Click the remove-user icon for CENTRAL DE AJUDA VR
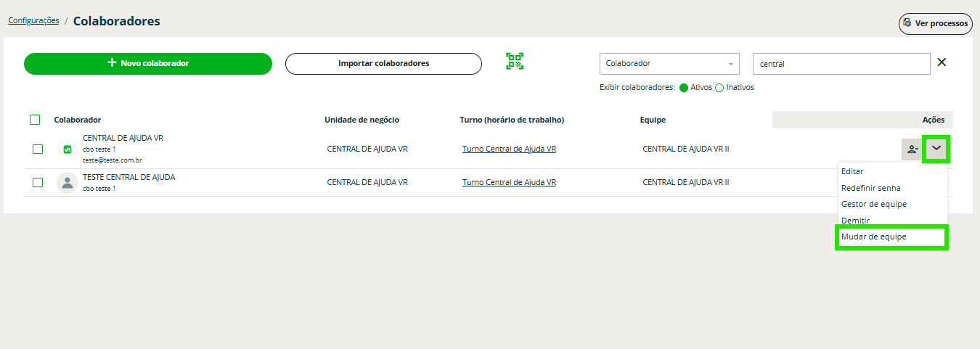The width and height of the screenshot is (980, 349). [911, 149]
